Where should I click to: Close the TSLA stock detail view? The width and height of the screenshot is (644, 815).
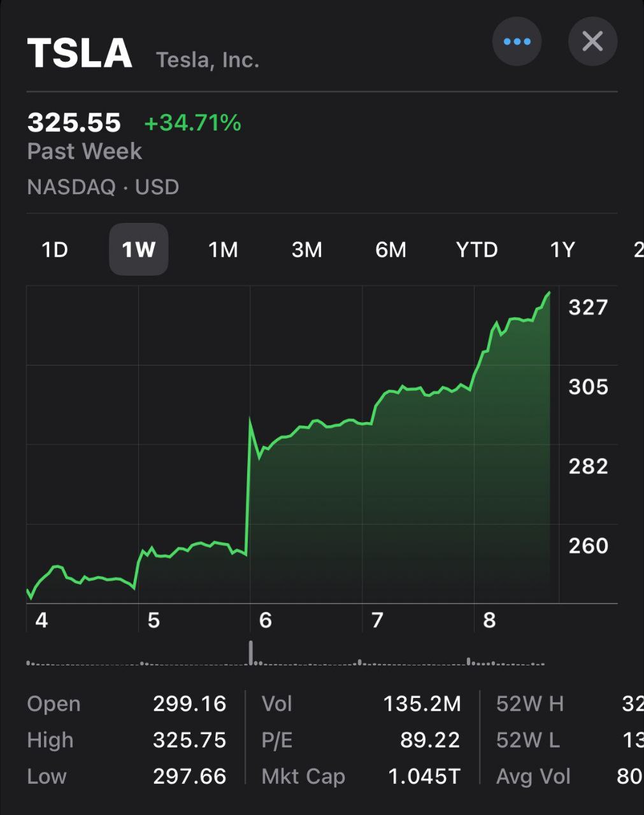pos(592,42)
